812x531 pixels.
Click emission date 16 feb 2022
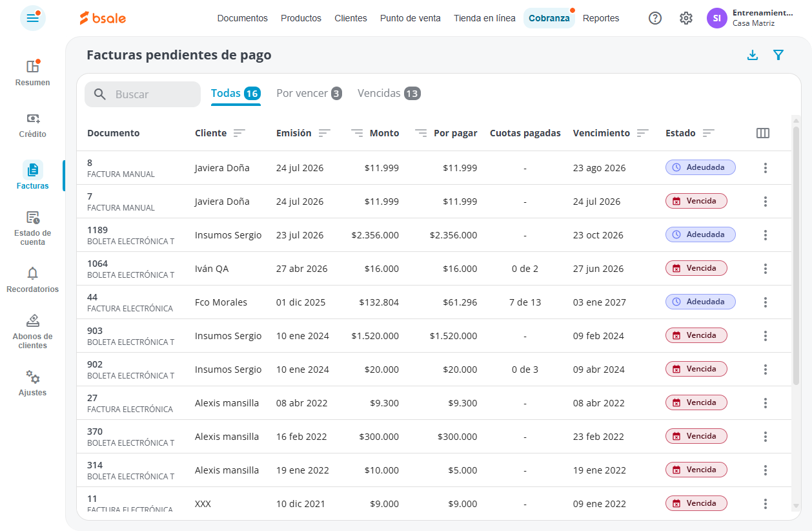(301, 437)
